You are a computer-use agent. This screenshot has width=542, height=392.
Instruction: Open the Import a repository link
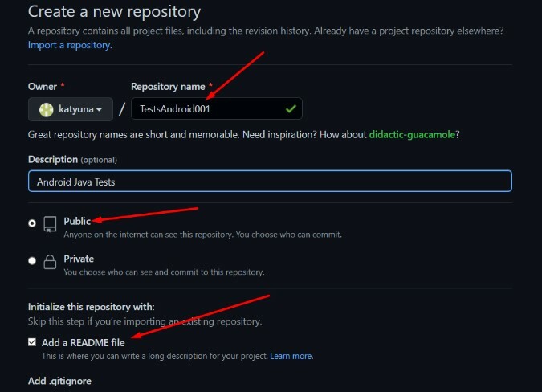70,45
